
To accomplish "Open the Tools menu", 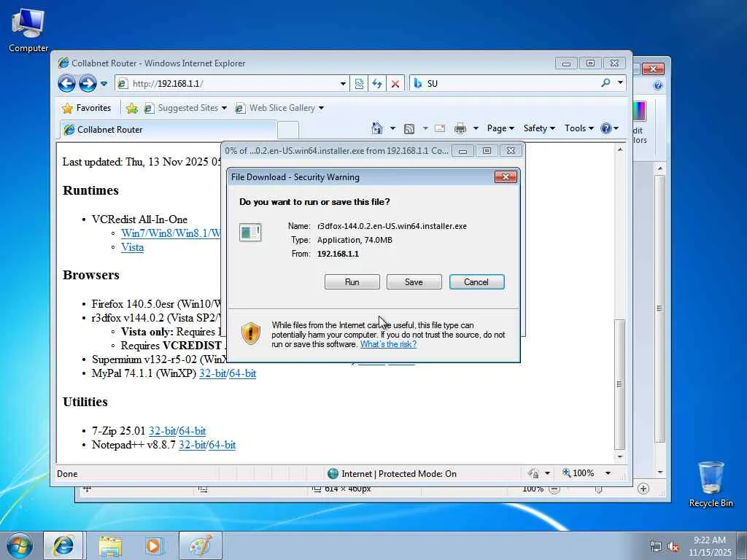I will click(x=578, y=128).
